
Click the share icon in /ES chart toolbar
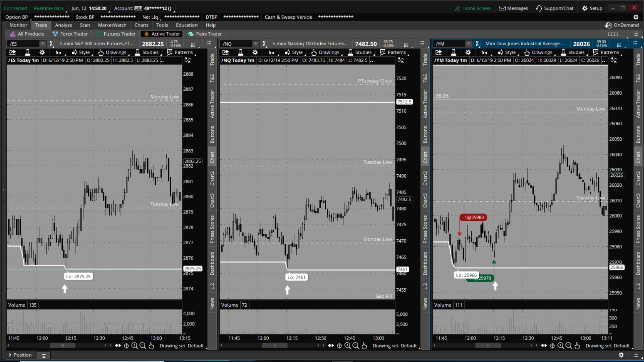[12, 52]
